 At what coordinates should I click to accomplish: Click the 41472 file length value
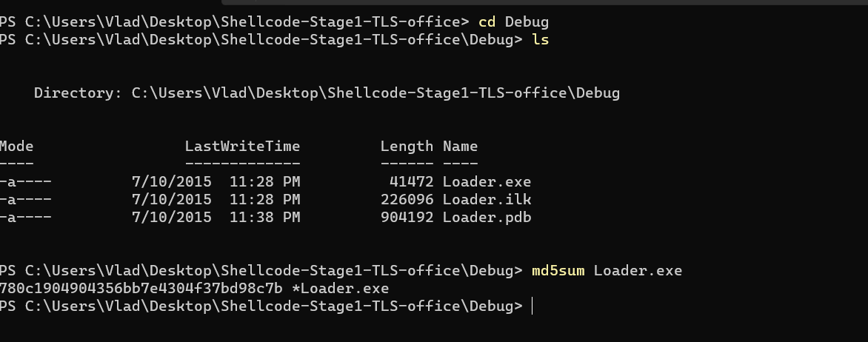(411, 181)
